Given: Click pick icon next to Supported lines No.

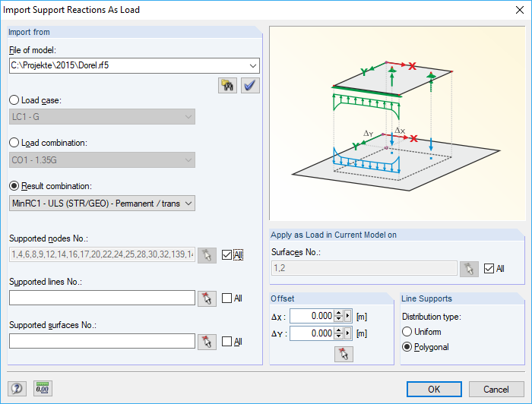Looking at the screenshot, I should point(207,298).
